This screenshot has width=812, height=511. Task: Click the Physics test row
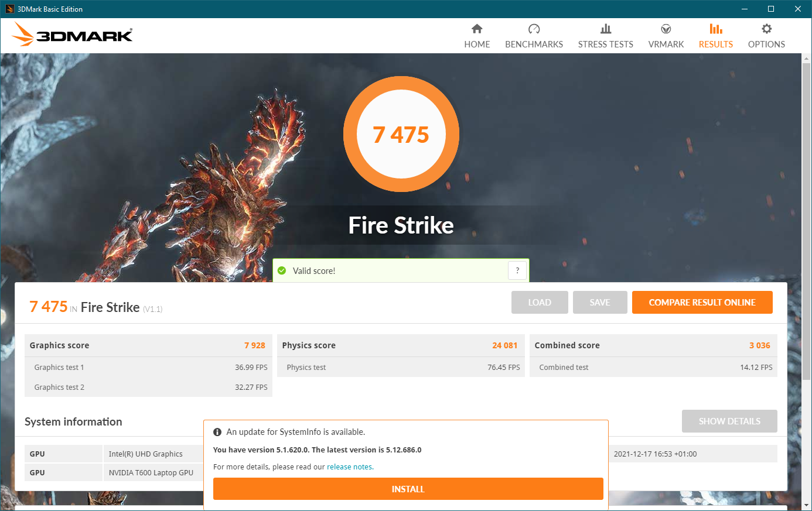point(401,368)
